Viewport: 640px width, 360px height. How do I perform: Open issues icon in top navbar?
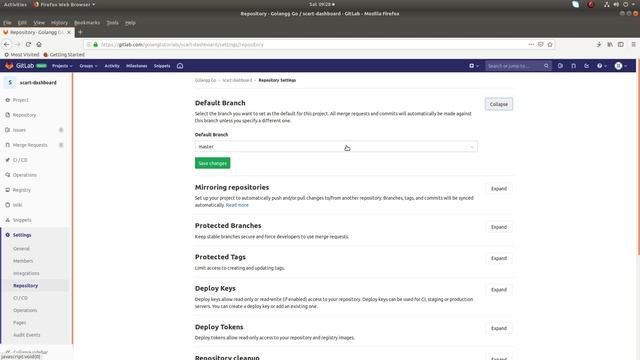tap(560, 66)
